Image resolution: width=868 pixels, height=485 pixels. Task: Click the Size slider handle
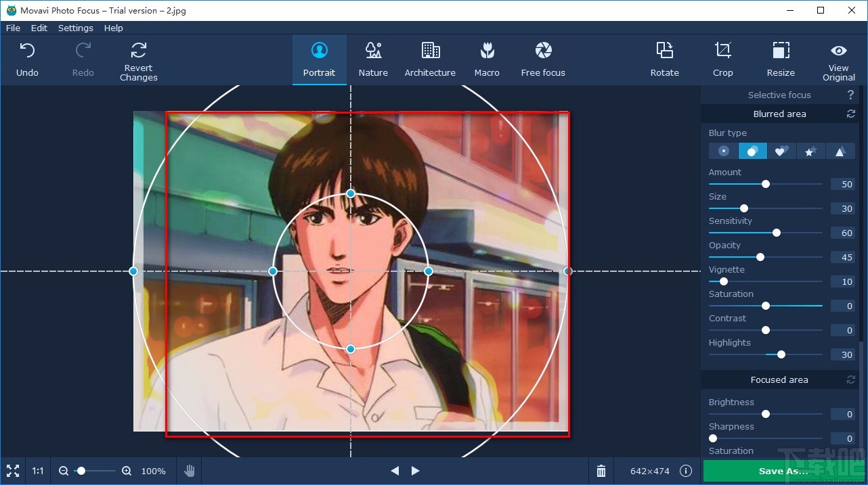tap(744, 208)
